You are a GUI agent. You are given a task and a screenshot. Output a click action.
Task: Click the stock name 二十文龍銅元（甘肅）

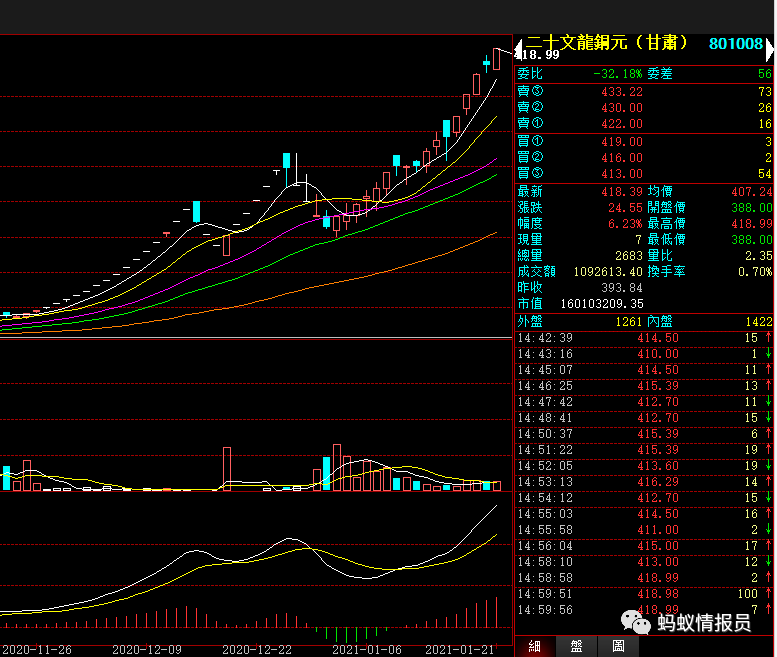(607, 43)
